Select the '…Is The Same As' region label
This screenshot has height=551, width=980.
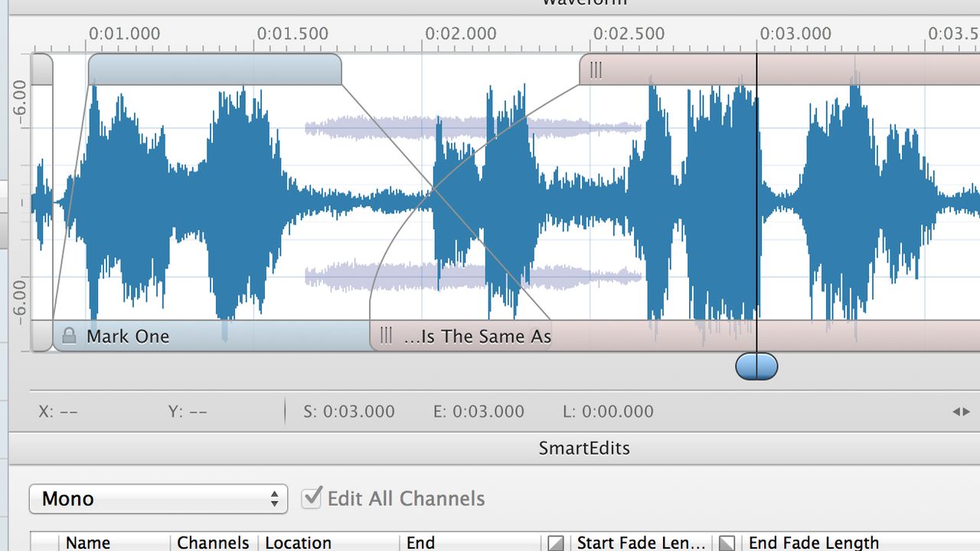477,336
